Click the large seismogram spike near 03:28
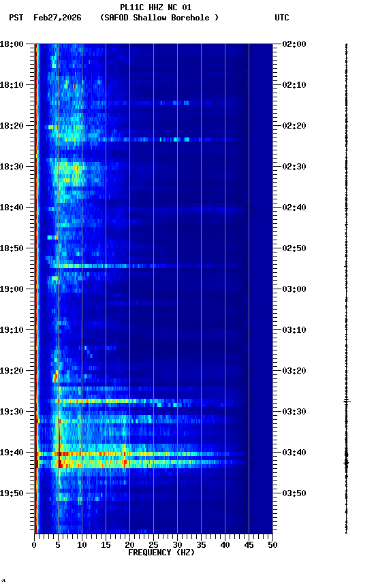Image resolution: width=376 pixels, height=588 pixels. [x=346, y=402]
